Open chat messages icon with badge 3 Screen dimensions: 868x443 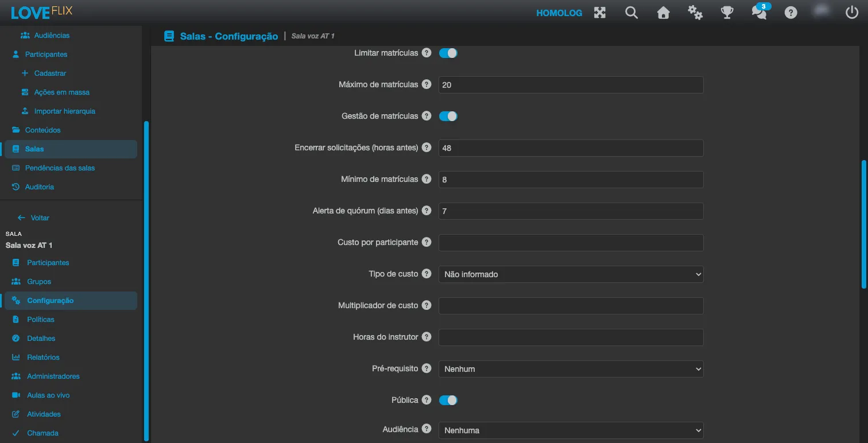click(759, 11)
